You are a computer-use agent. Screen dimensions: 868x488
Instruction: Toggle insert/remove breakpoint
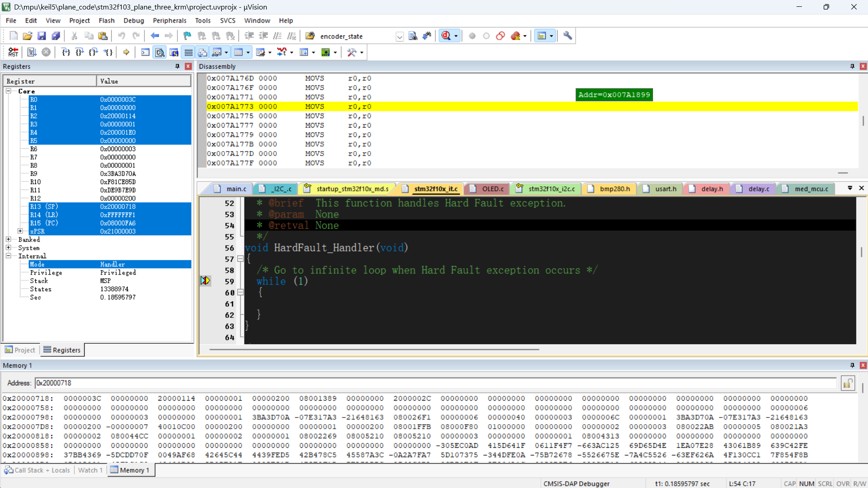(472, 36)
